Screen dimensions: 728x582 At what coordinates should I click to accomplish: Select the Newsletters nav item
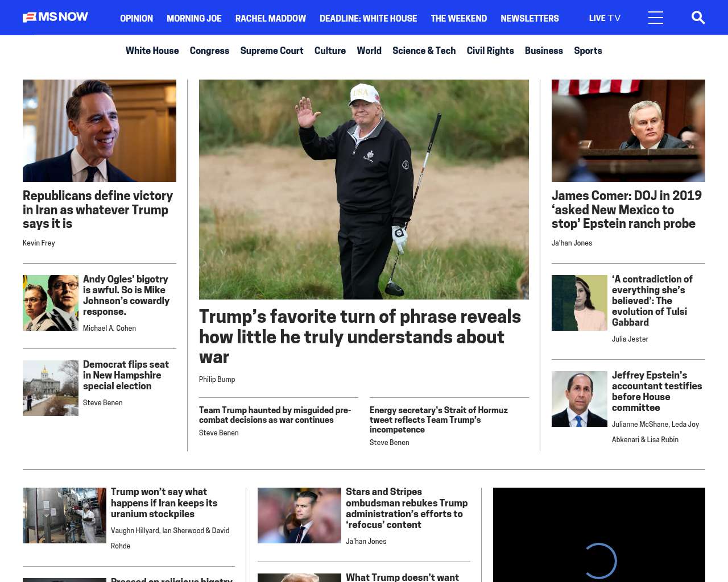point(530,18)
